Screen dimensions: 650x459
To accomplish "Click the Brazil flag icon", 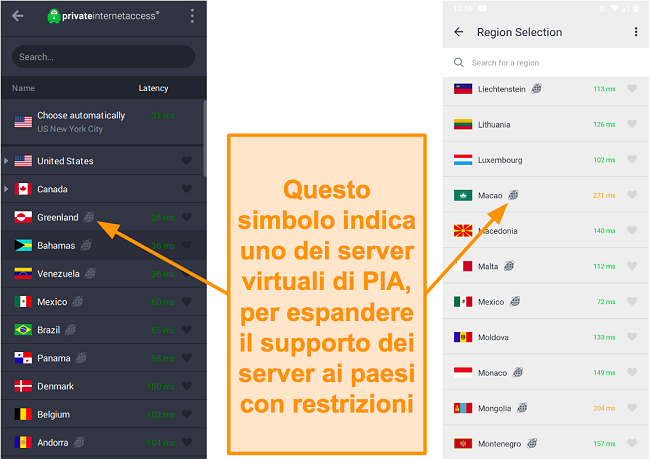I will pyautogui.click(x=23, y=330).
